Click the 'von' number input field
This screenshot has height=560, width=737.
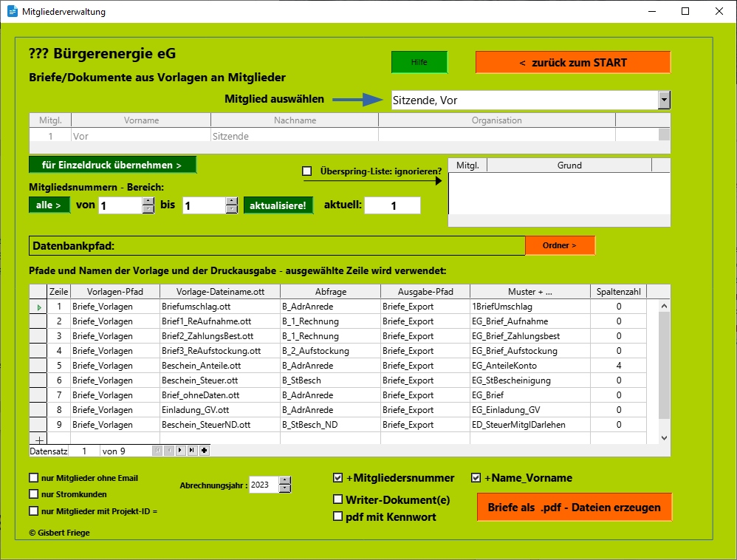click(120, 205)
